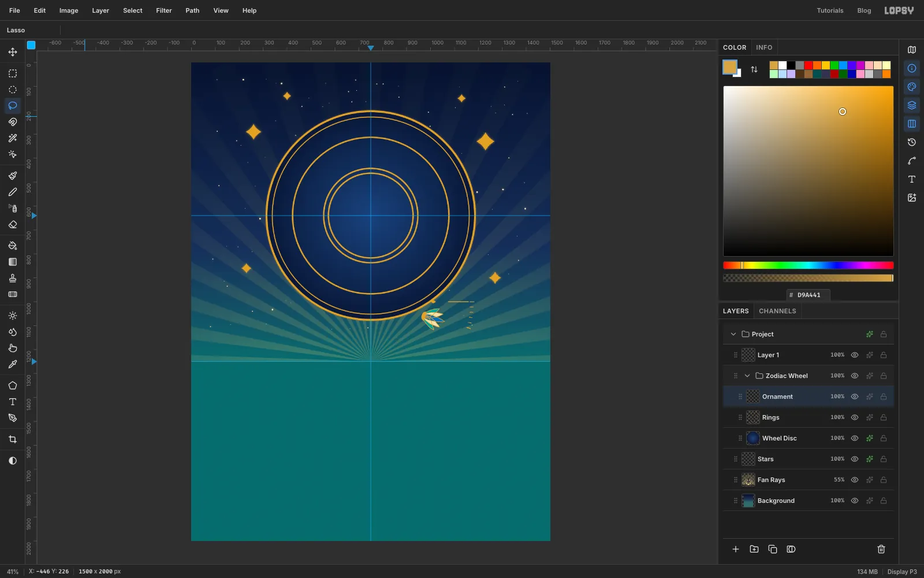Image resolution: width=924 pixels, height=578 pixels.
Task: Select the Clone Stamp tool
Action: pyautogui.click(x=13, y=278)
